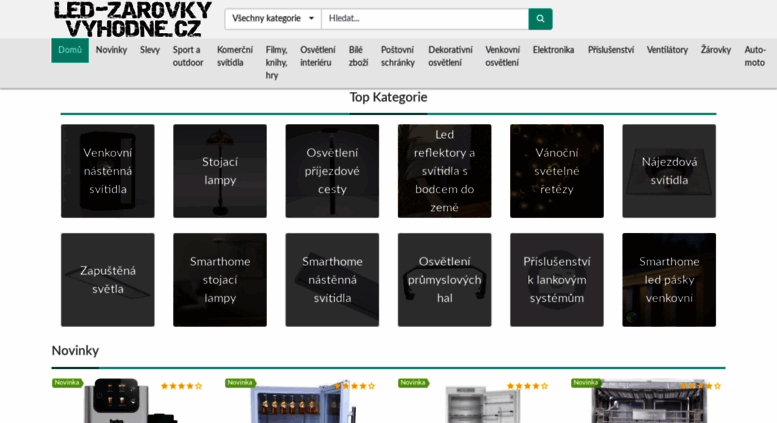This screenshot has height=423, width=777.
Task: Open Smarthome stojací lampy category tile
Action: pos(220,280)
